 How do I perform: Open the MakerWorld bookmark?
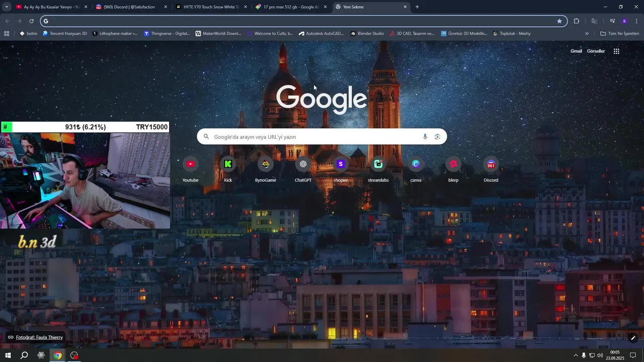[x=218, y=34]
